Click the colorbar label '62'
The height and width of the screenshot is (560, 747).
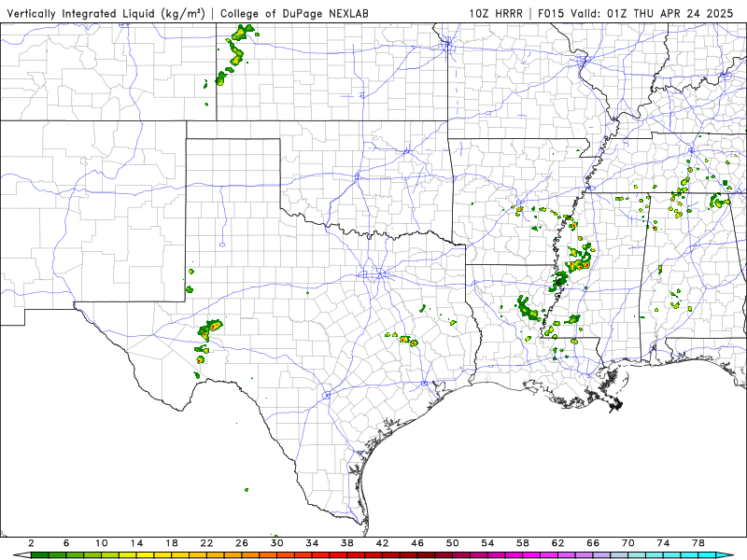click(558, 543)
